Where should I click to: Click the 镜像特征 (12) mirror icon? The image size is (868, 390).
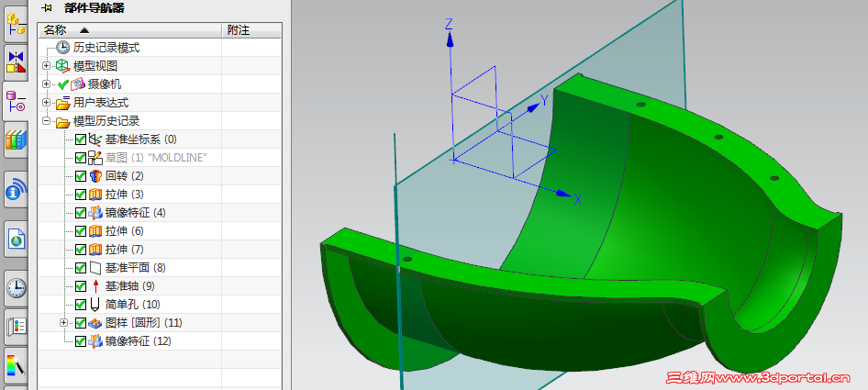(95, 340)
